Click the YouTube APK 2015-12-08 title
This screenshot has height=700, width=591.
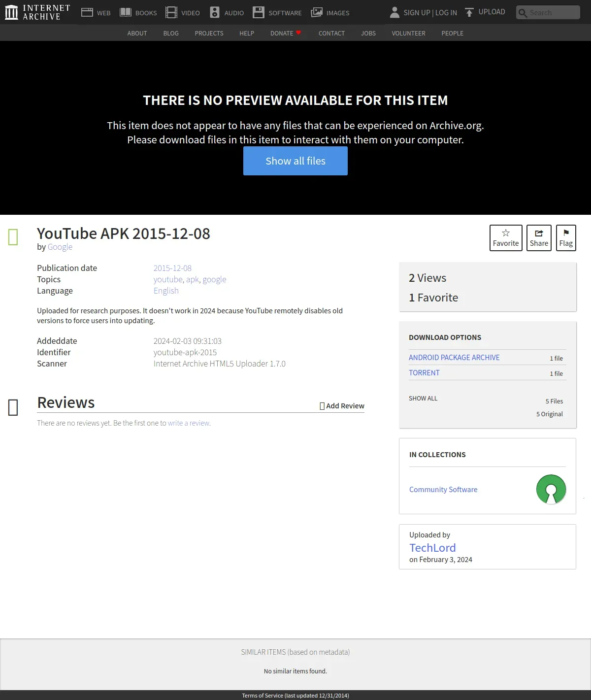[x=124, y=233]
